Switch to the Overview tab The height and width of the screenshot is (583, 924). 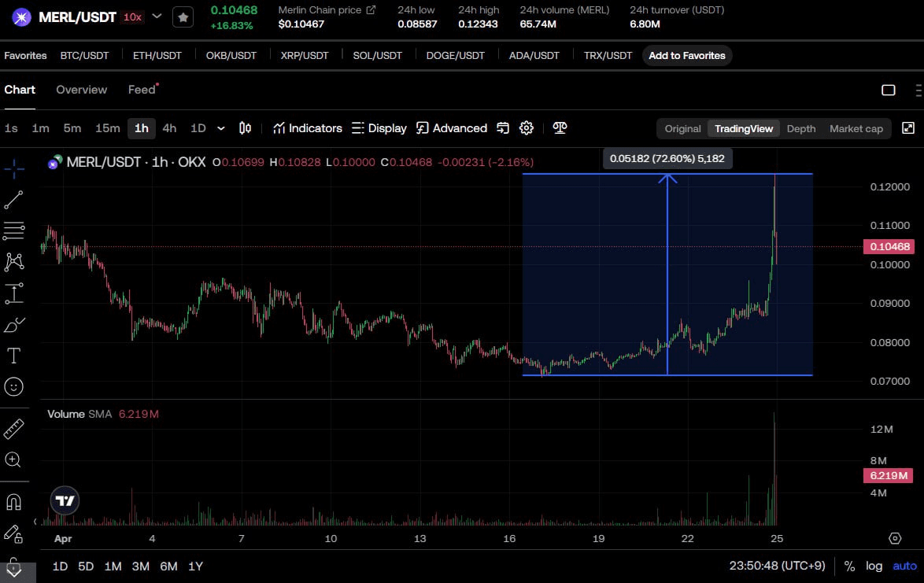tap(81, 90)
